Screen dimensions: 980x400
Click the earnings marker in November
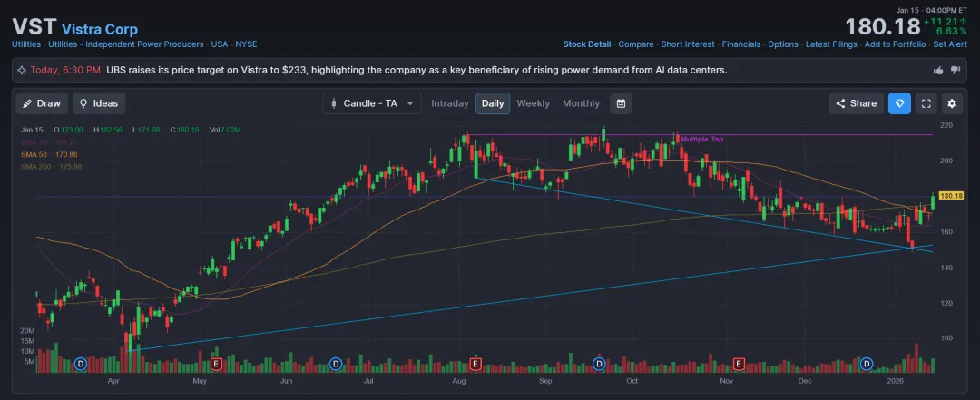(739, 363)
